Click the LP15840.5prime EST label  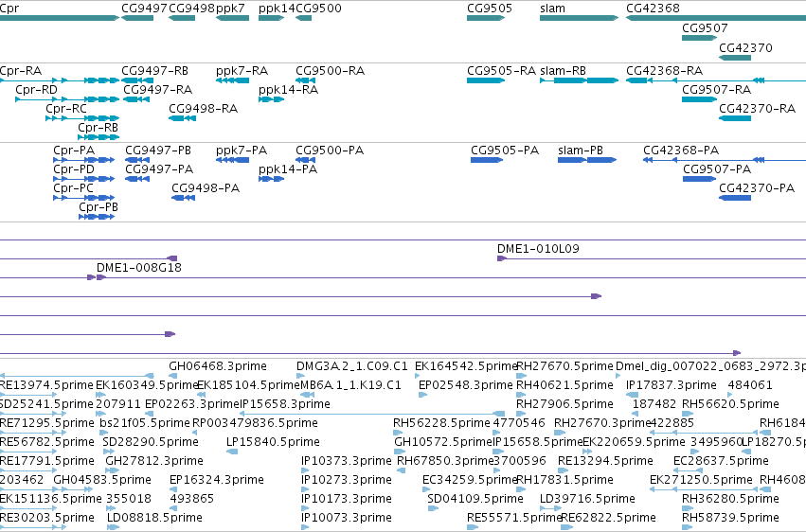(x=273, y=442)
